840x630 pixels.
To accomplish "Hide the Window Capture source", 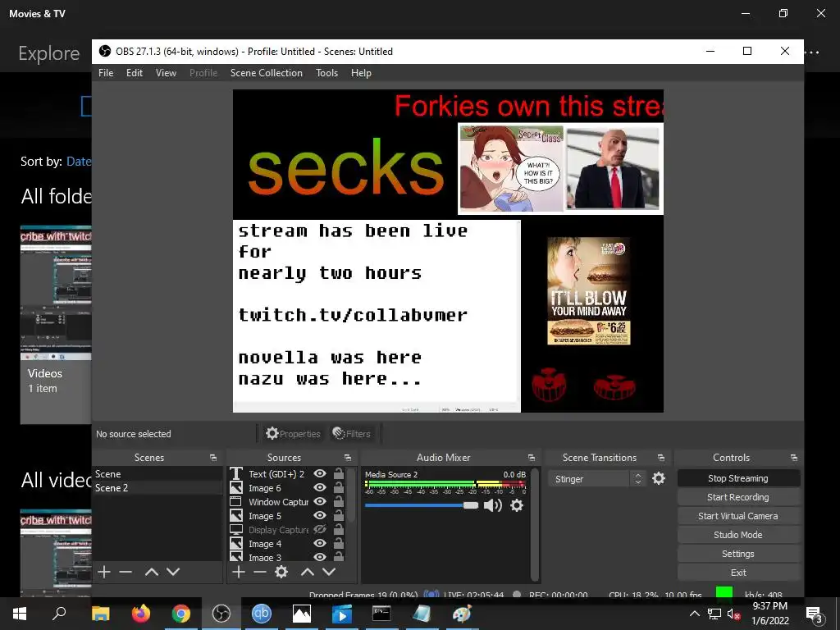I will click(x=320, y=502).
